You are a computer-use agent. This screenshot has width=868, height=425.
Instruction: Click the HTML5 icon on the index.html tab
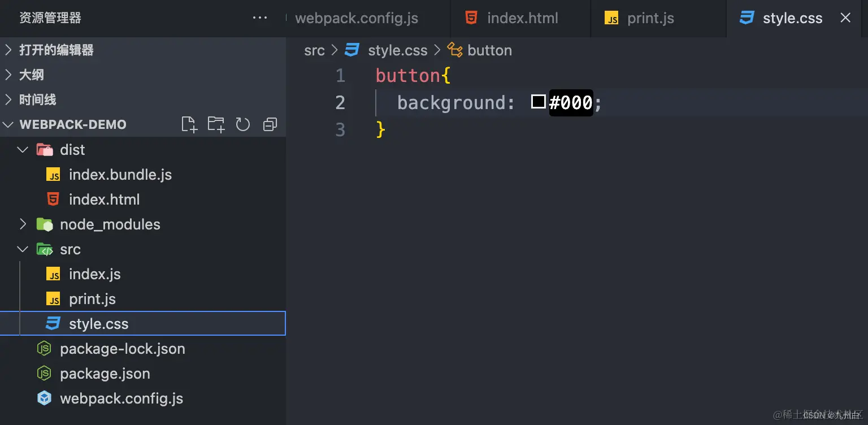click(471, 18)
